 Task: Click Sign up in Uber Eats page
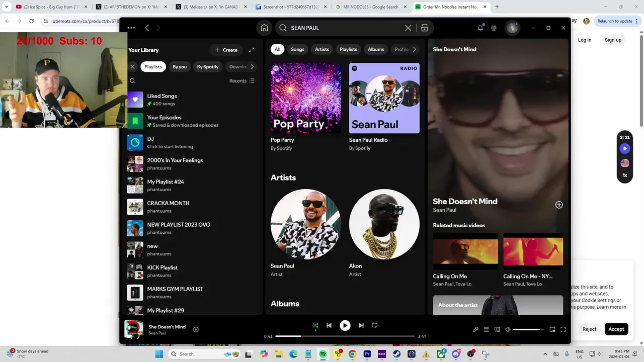click(613, 40)
